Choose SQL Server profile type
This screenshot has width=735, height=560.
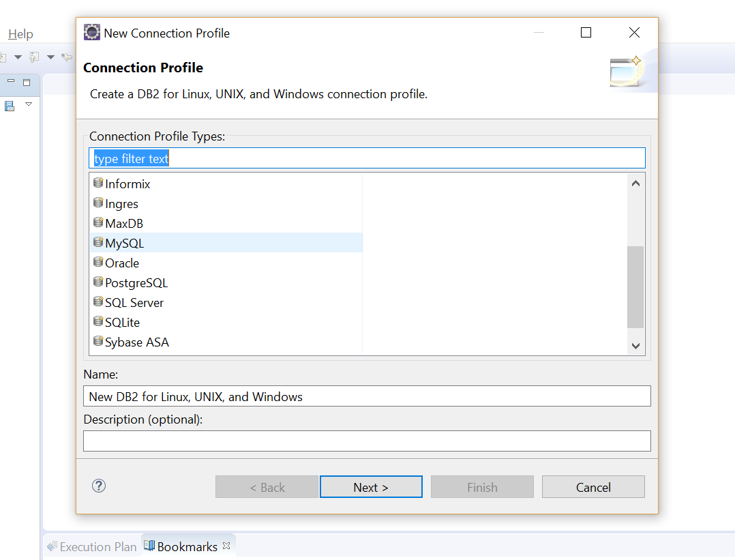click(134, 302)
